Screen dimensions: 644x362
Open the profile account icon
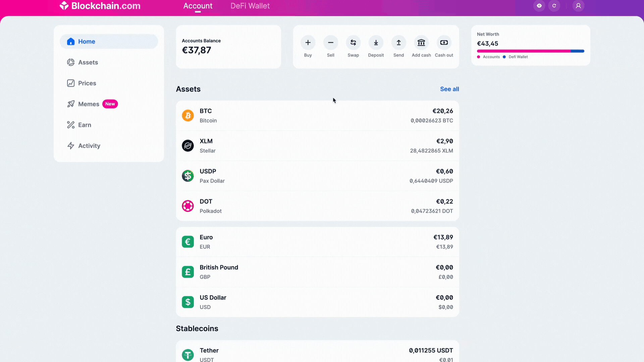pos(578,6)
